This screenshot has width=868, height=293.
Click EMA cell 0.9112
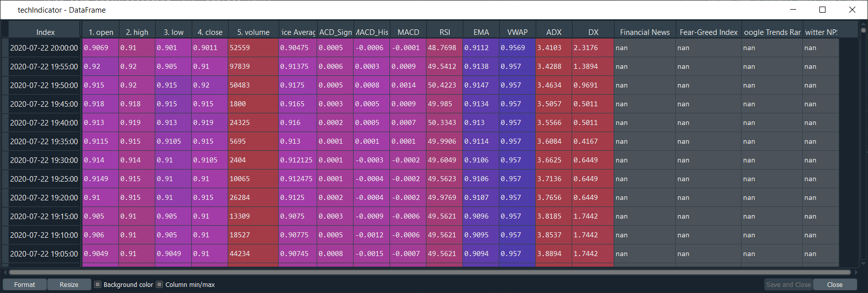481,48
